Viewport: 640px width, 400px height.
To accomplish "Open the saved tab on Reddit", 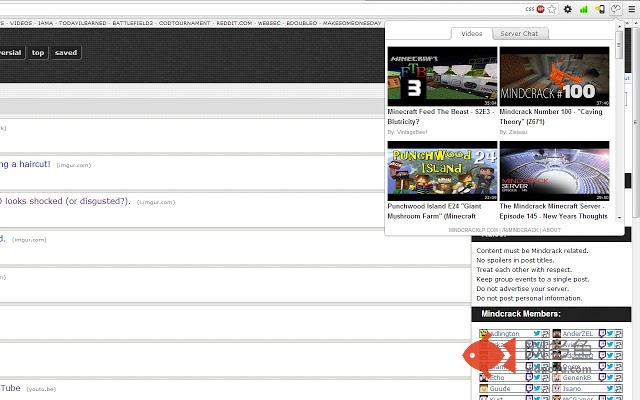I will tap(66, 52).
